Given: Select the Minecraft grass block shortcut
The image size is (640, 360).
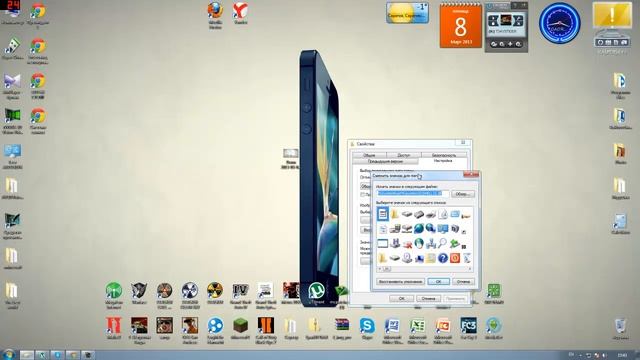Looking at the screenshot, I should point(240,329).
